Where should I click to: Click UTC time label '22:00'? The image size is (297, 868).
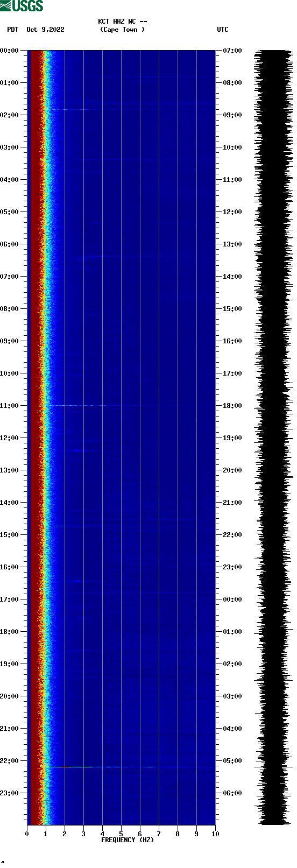point(232,535)
